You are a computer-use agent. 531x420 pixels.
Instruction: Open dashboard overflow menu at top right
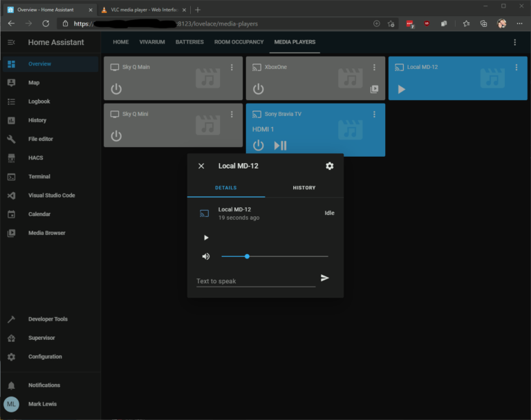point(514,42)
